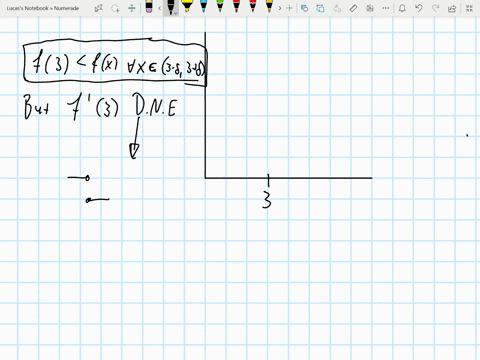Open black pen options dropdown arrow

point(176,13)
